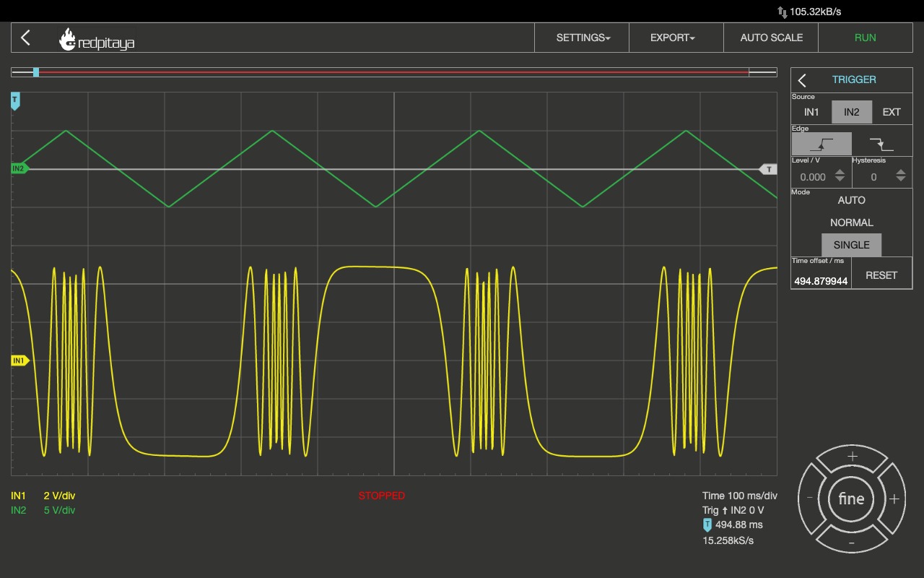Click the Hysteresis input field
The image size is (924, 578).
873,177
